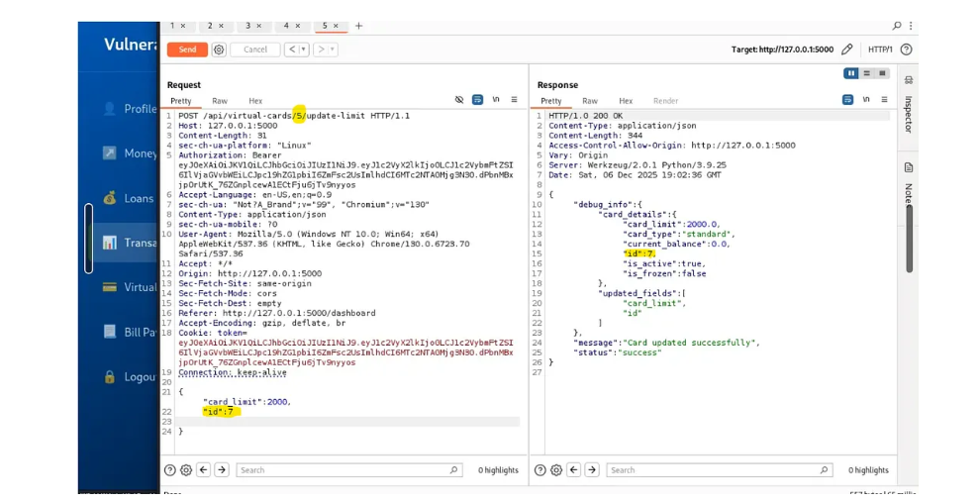
Task: Close Repeater tab 5
Action: 336,26
